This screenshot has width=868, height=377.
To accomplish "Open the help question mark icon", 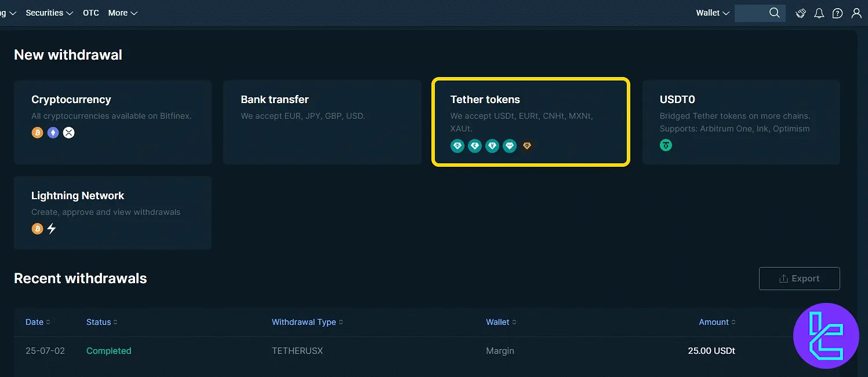I will 837,13.
